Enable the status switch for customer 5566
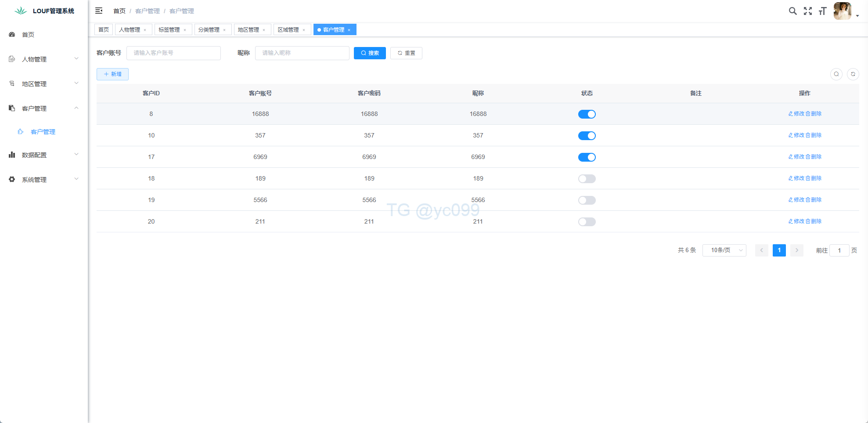This screenshot has height=423, width=868. [587, 200]
